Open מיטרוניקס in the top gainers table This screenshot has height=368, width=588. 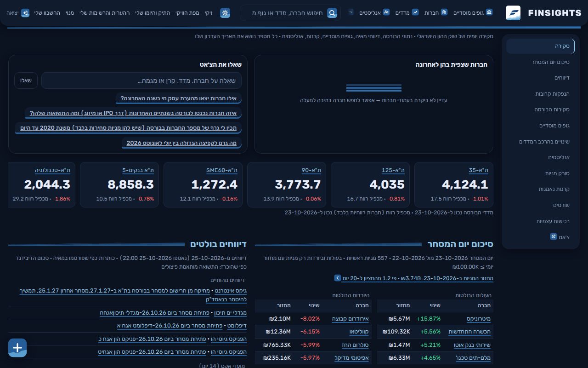[479, 319]
